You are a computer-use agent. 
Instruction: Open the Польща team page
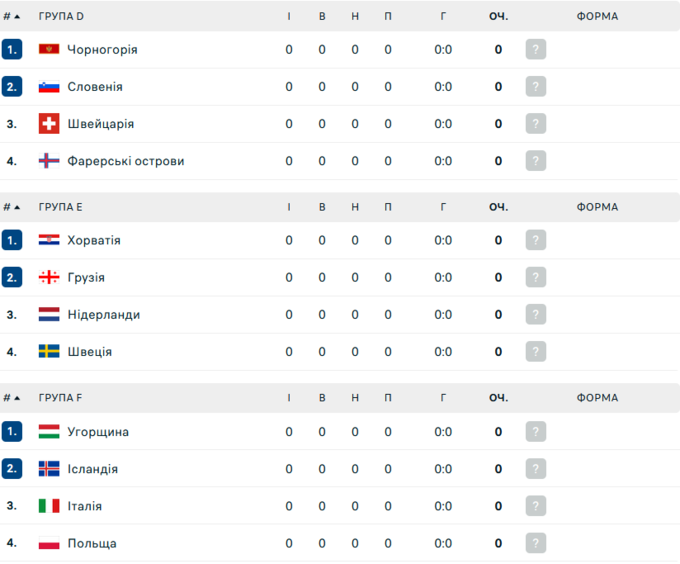click(92, 543)
